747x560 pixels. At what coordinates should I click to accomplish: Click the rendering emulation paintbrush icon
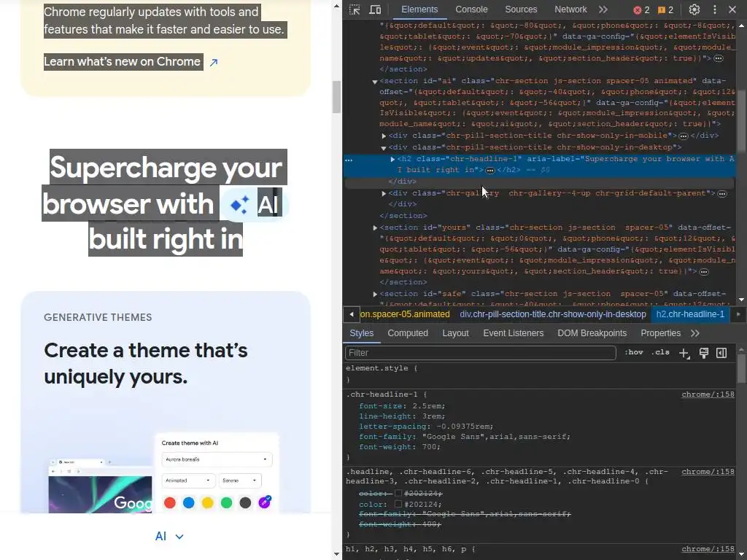(x=704, y=353)
